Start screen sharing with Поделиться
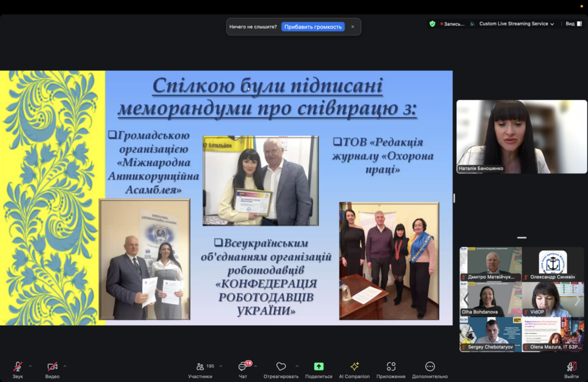The width and height of the screenshot is (588, 382). tap(319, 369)
